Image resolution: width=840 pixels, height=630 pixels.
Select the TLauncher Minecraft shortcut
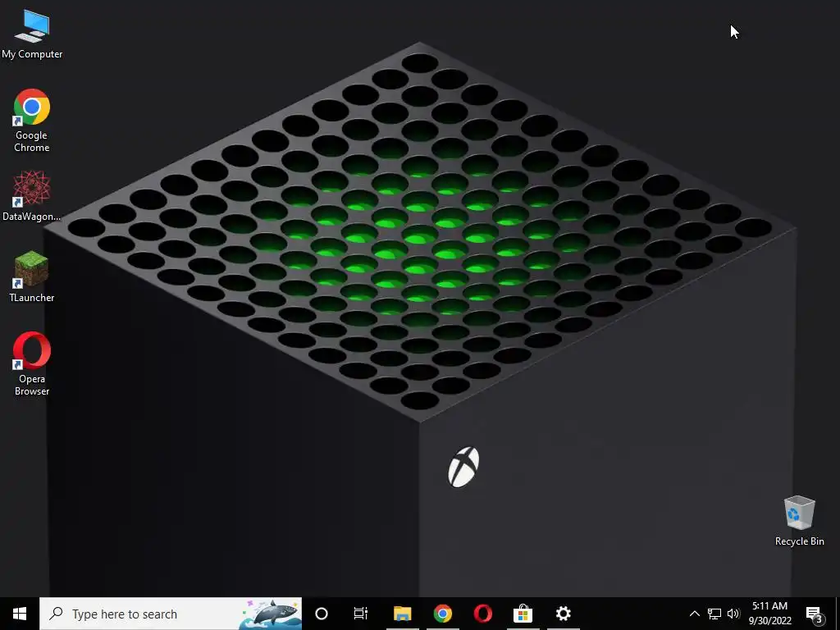tap(32, 277)
